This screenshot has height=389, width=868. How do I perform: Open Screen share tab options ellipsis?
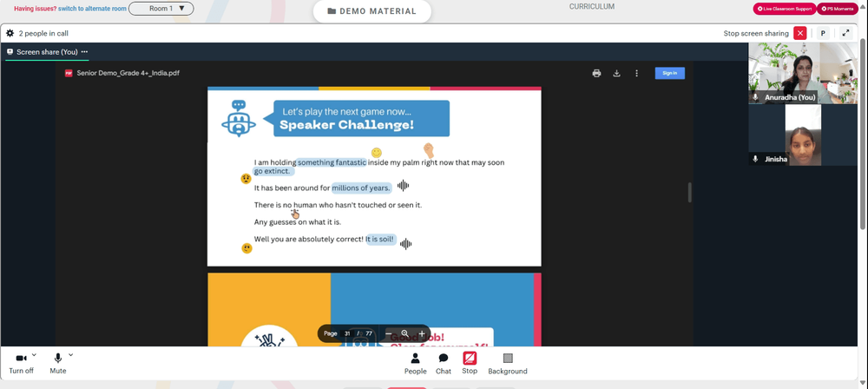[84, 51]
